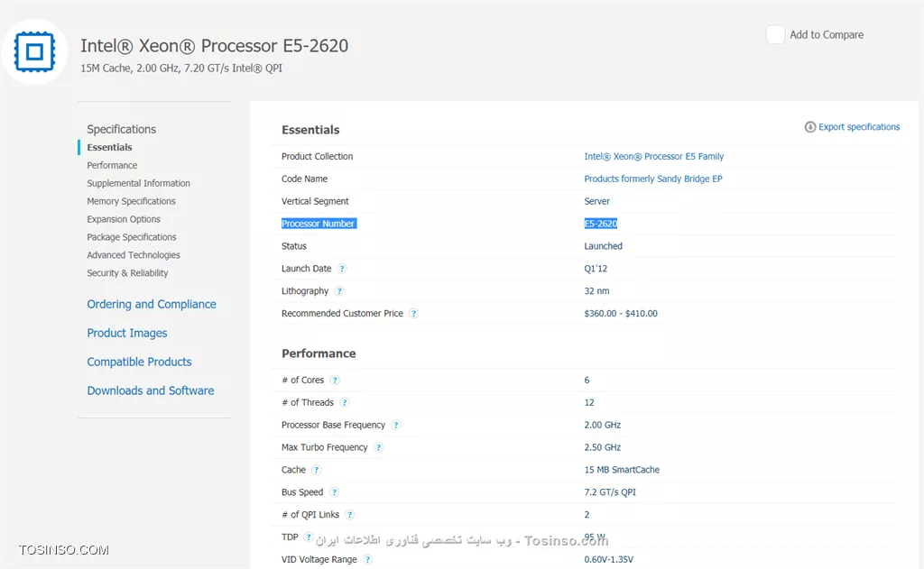Click the 7.2 GT/s QPI value
This screenshot has height=569, width=924.
pos(610,491)
